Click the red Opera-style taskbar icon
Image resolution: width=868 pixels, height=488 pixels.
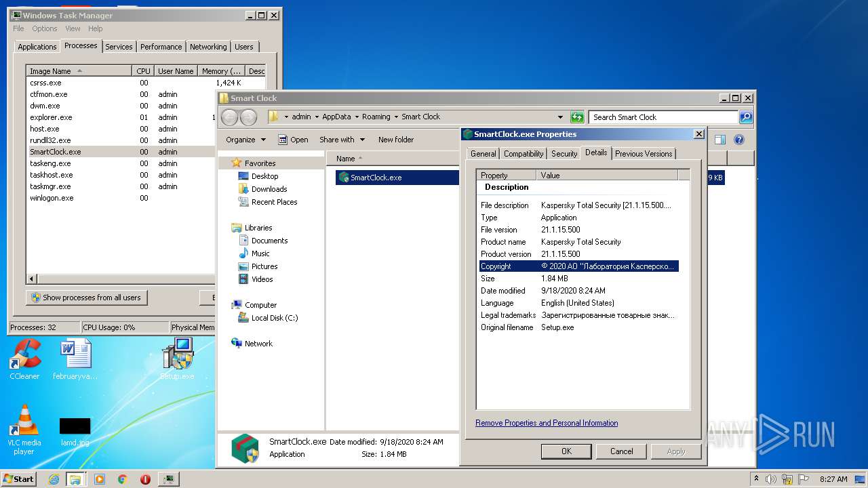coord(145,479)
